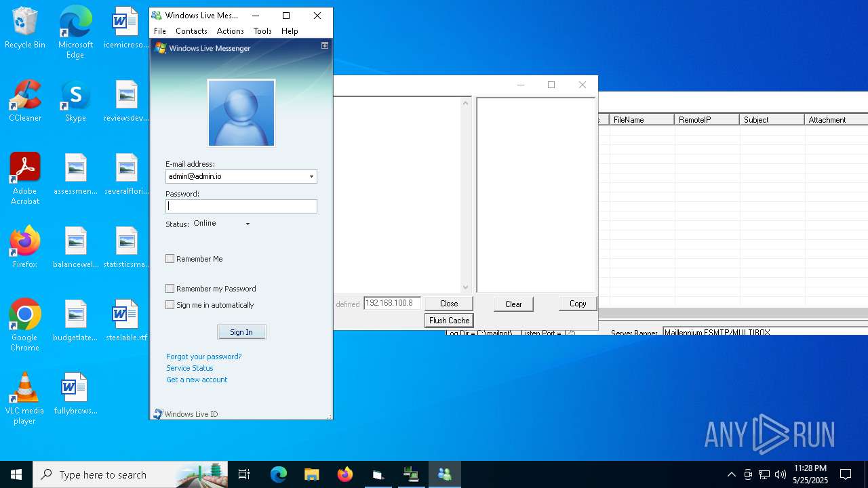Viewport: 868px width, 488px height.
Task: Open the volume control in tray
Action: click(781, 474)
